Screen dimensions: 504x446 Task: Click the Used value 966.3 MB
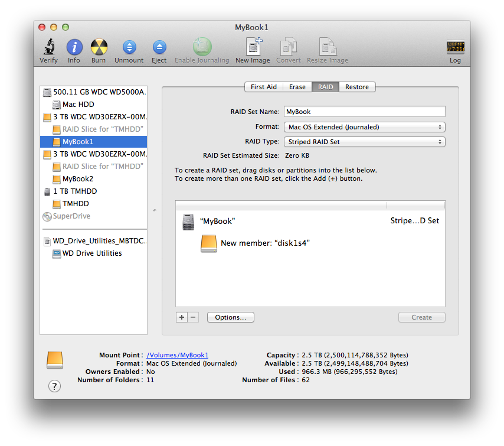(349, 372)
